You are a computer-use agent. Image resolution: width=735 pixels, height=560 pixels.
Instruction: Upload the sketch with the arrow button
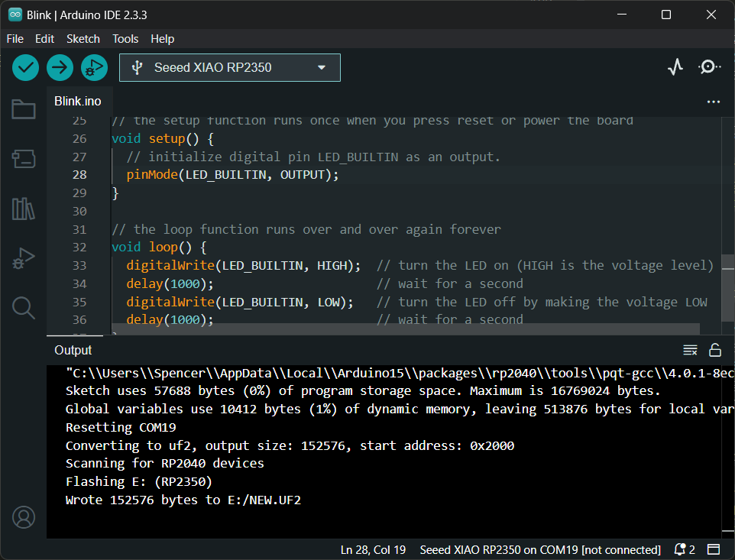(x=60, y=67)
